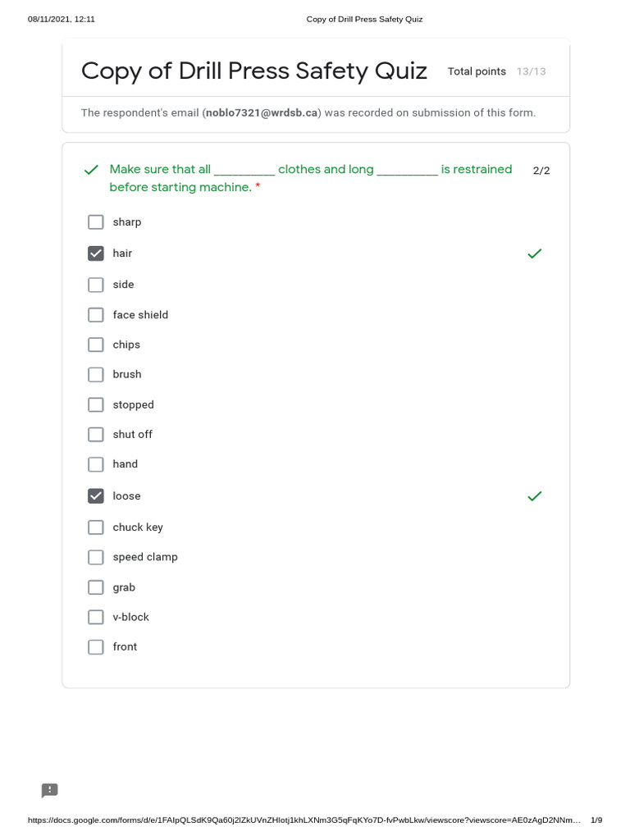630x840 pixels.
Task: Tick the 'front' checkbox
Action: [96, 647]
